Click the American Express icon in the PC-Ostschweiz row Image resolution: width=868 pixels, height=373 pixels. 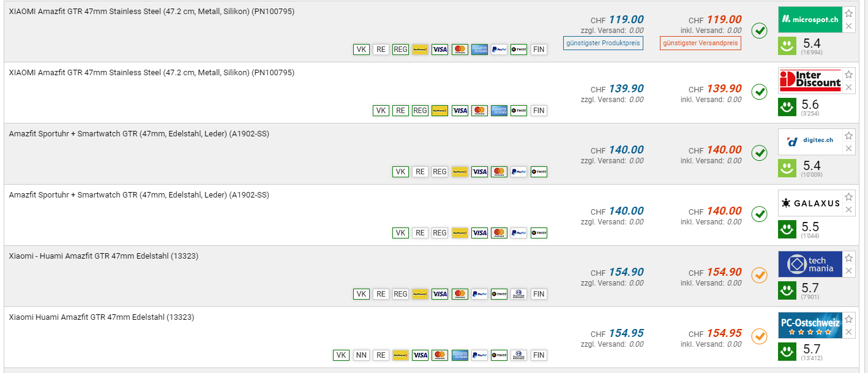[x=460, y=355]
